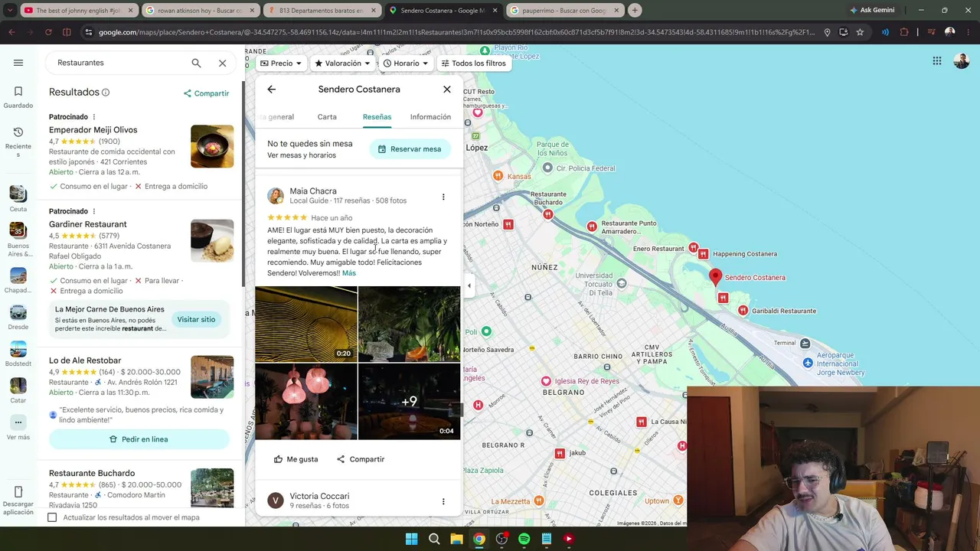The height and width of the screenshot is (551, 980).
Task: Open Spotify from the taskbar
Action: (x=524, y=539)
